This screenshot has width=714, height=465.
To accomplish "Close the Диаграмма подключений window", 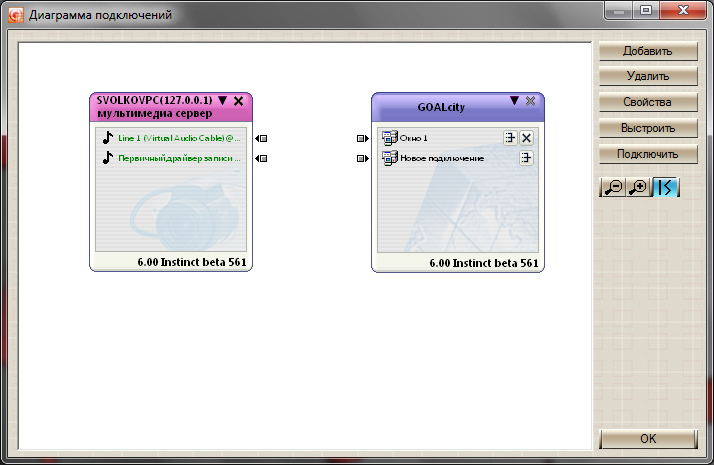I will [683, 11].
